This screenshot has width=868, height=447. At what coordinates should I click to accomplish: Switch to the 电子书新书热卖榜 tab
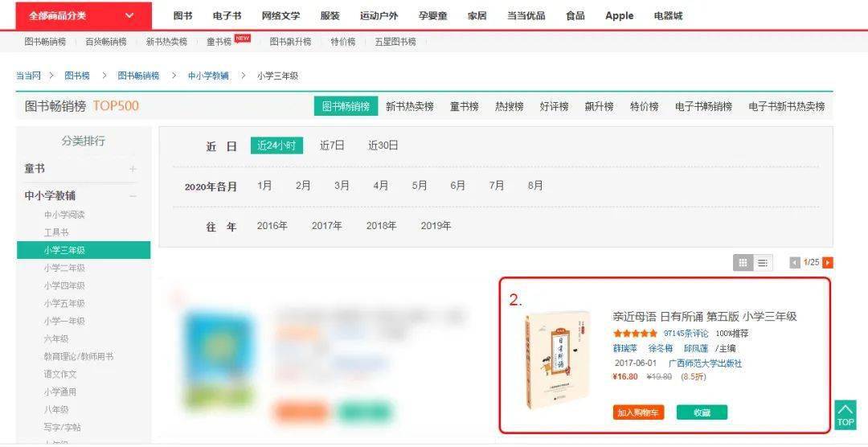(787, 106)
